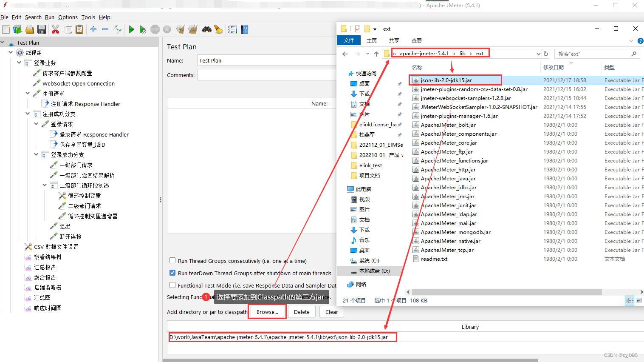Collapse the 线程组 tree node
Screen dimensions: 644x362
[11, 52]
